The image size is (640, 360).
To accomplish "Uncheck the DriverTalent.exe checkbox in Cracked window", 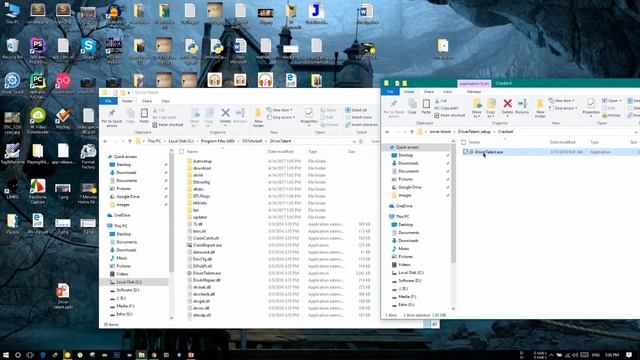I will pos(465,152).
